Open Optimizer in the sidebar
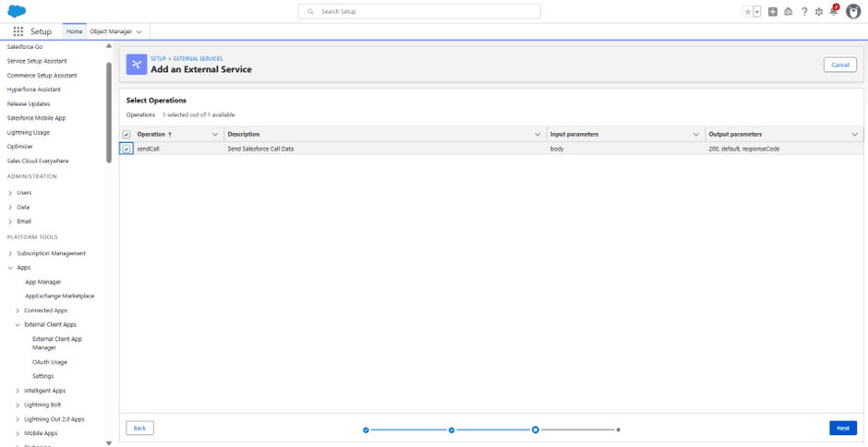The height and width of the screenshot is (447, 868). [20, 146]
